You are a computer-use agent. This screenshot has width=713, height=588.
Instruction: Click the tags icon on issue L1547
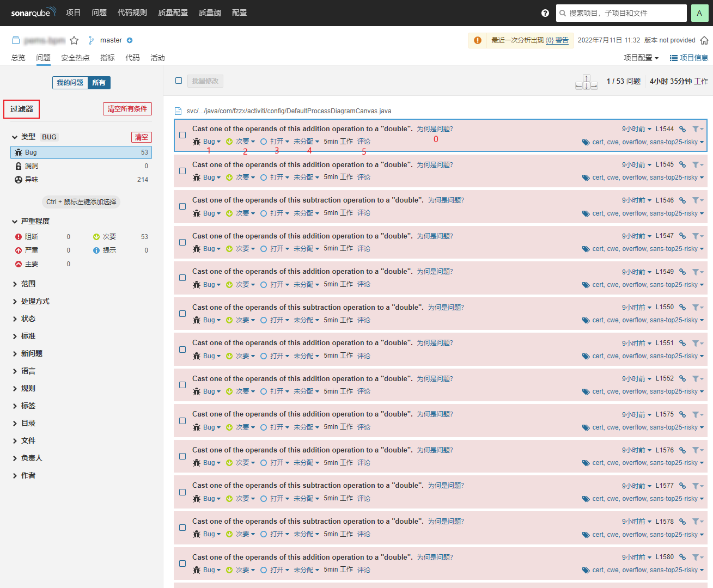tap(586, 249)
